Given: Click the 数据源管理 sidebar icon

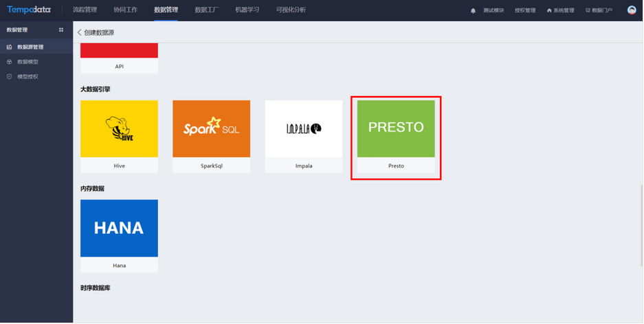Looking at the screenshot, I should (x=10, y=47).
